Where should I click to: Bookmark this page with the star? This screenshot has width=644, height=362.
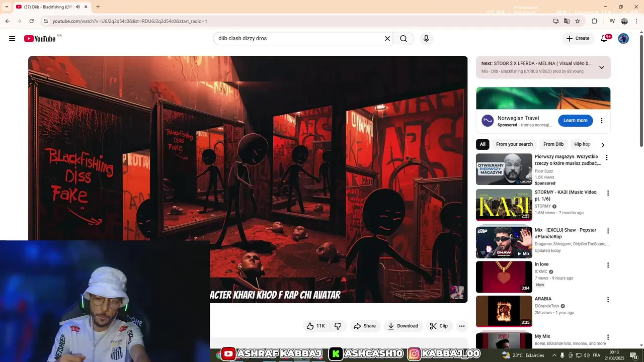tap(578, 21)
